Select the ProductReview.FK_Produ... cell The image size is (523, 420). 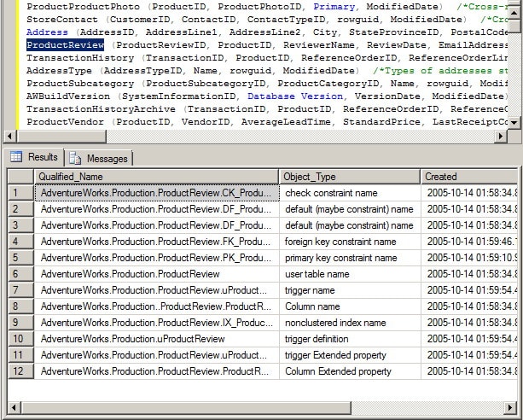[157, 242]
